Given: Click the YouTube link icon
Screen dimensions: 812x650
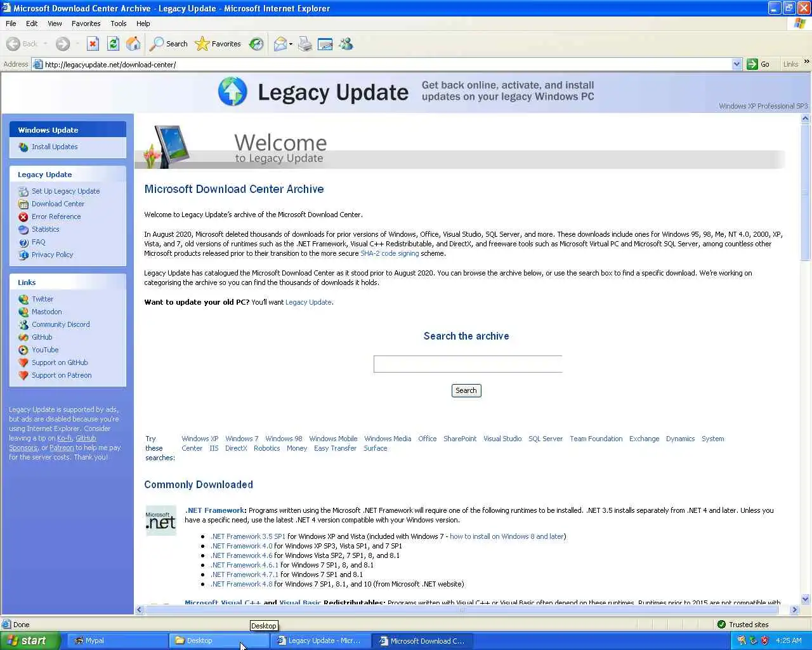Looking at the screenshot, I should click(23, 350).
